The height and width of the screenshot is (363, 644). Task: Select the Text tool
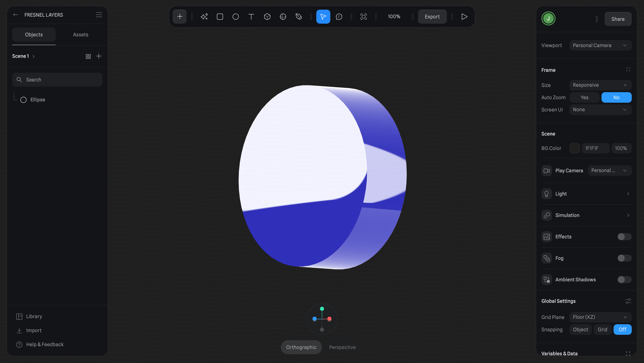[251, 17]
